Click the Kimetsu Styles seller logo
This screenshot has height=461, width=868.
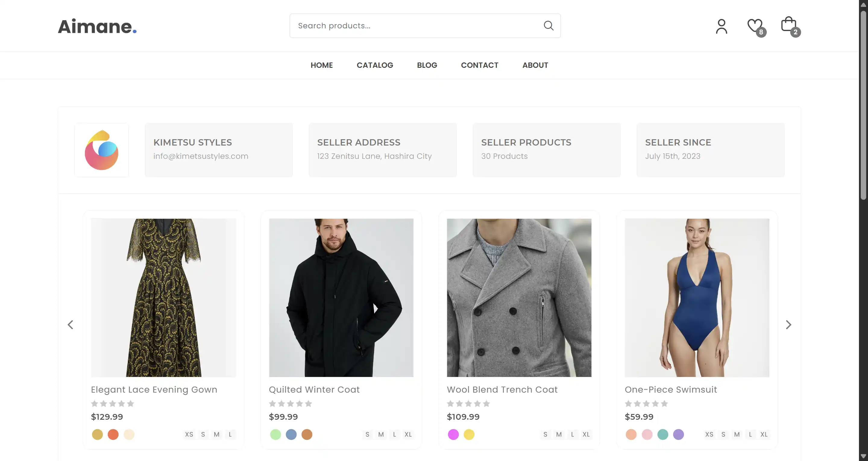click(102, 150)
